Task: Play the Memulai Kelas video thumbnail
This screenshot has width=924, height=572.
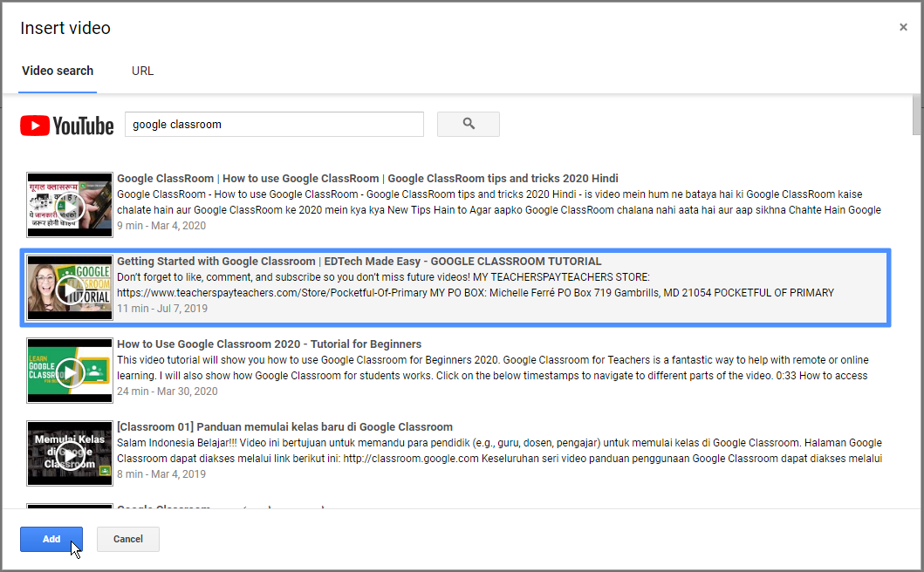Action: point(70,453)
